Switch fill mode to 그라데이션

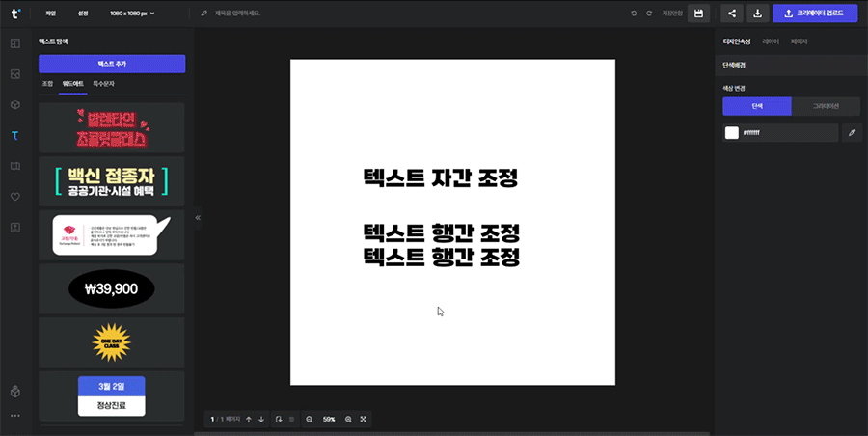pos(825,106)
